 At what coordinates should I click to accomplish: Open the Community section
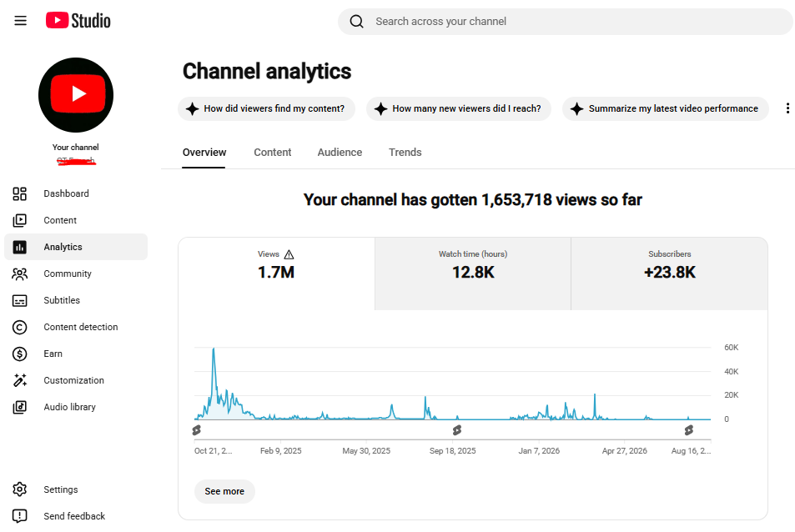pyautogui.click(x=76, y=274)
